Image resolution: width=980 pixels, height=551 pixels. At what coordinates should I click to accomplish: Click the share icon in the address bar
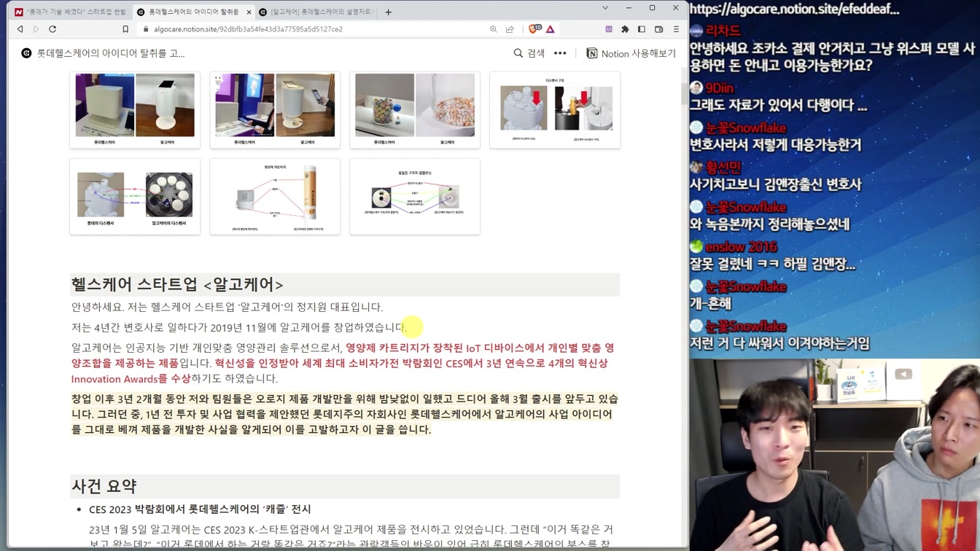click(510, 29)
